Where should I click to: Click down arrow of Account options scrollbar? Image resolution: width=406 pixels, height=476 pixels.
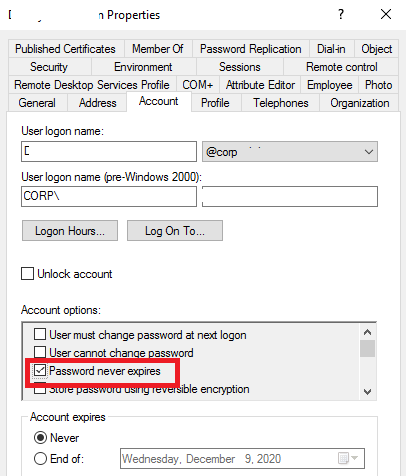coord(368,391)
